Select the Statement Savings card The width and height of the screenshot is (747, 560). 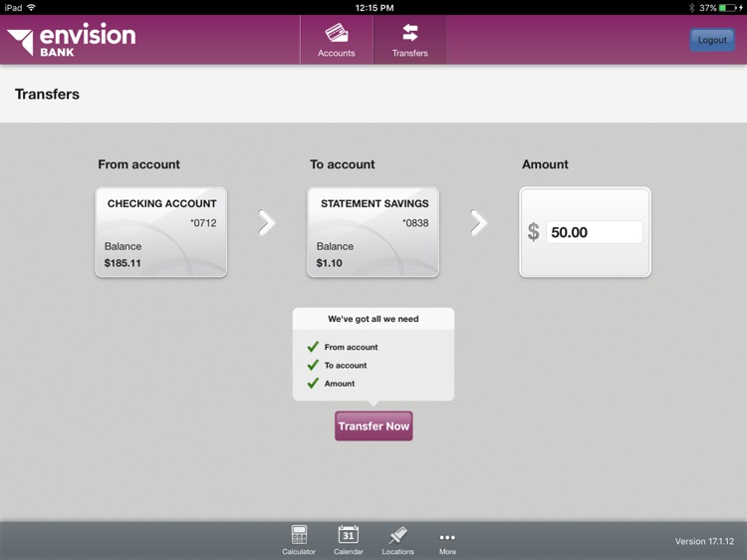coord(373,232)
